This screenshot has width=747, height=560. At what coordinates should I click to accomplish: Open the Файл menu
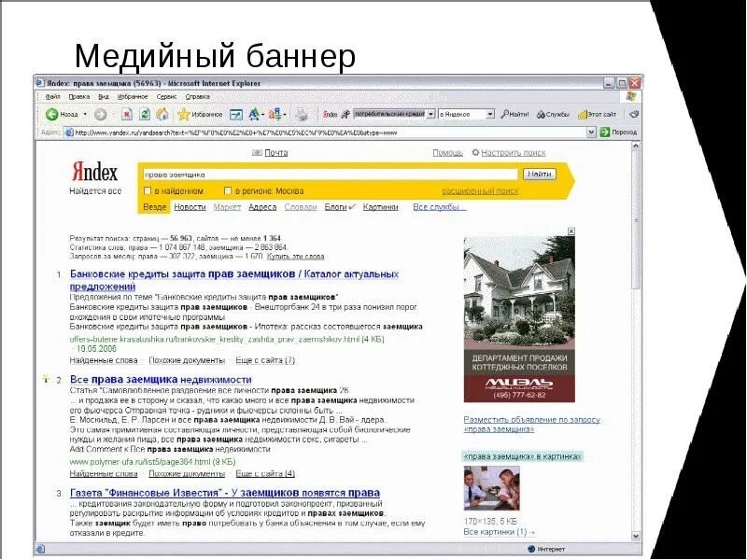(x=52, y=97)
